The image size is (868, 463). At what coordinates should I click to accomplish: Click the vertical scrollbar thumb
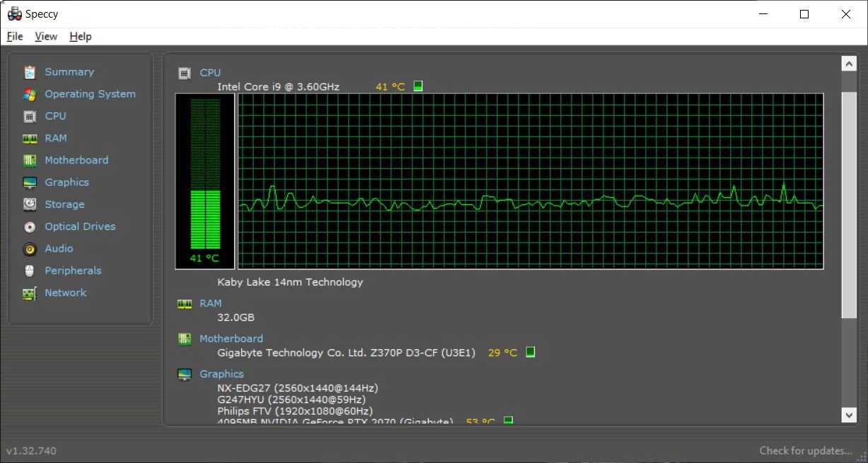point(849,204)
